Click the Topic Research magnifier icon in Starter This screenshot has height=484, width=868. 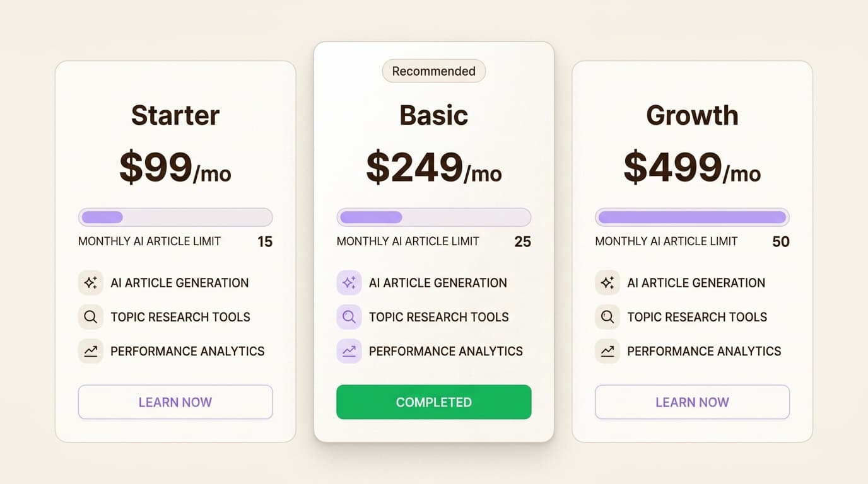(x=90, y=317)
